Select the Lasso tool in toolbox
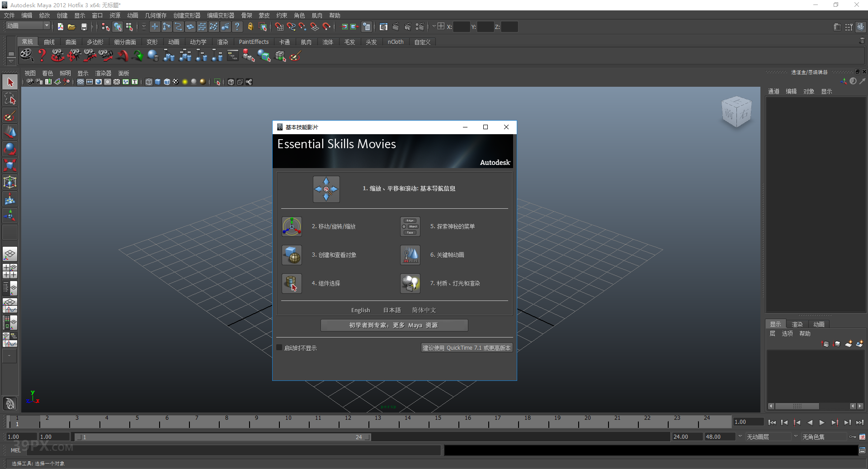 (x=10, y=99)
